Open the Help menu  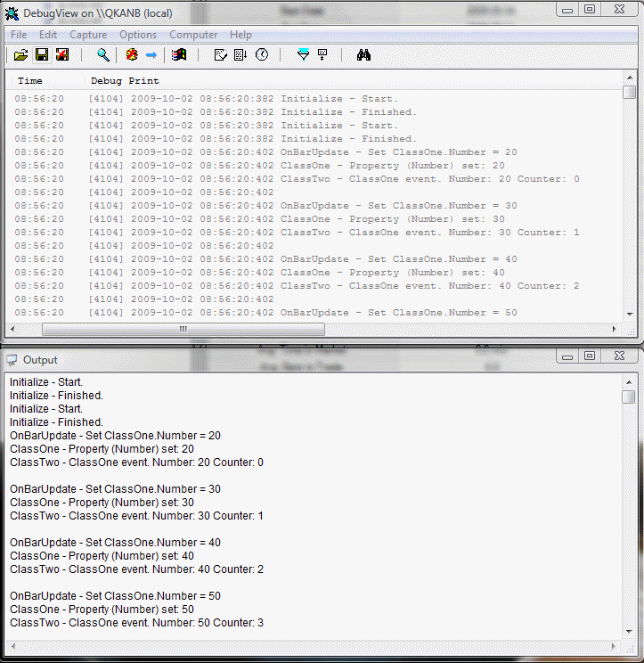coord(240,35)
